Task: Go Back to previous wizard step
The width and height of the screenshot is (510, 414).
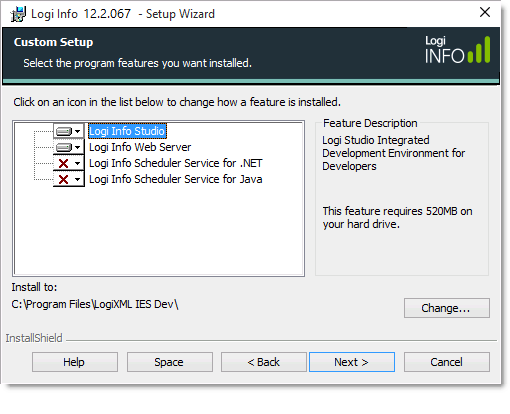Action: (x=264, y=362)
